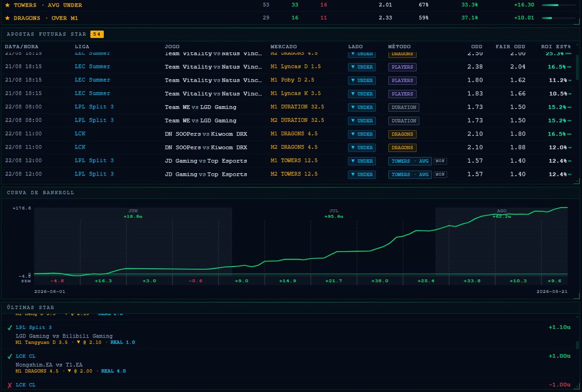The height and width of the screenshot is (392, 582).
Task: Click the MÉTODO column header
Action: [399, 47]
